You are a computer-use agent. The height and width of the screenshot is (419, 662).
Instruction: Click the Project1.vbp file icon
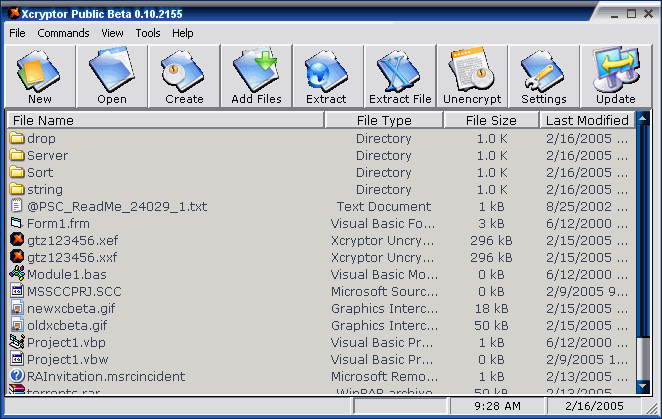(17, 341)
